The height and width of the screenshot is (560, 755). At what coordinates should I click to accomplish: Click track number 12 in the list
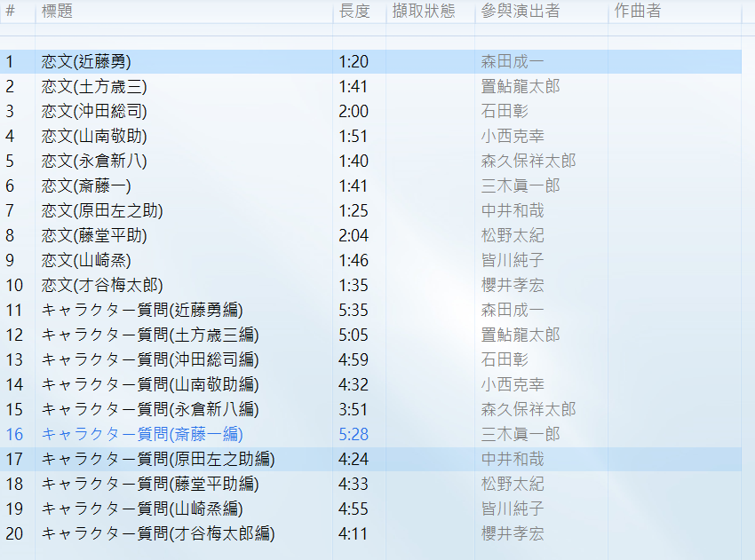(14, 335)
